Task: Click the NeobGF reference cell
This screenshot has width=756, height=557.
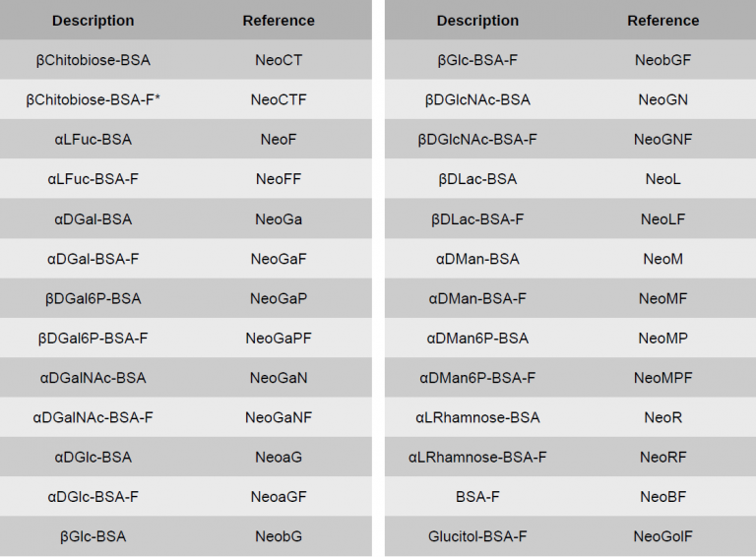Action: 663,60
